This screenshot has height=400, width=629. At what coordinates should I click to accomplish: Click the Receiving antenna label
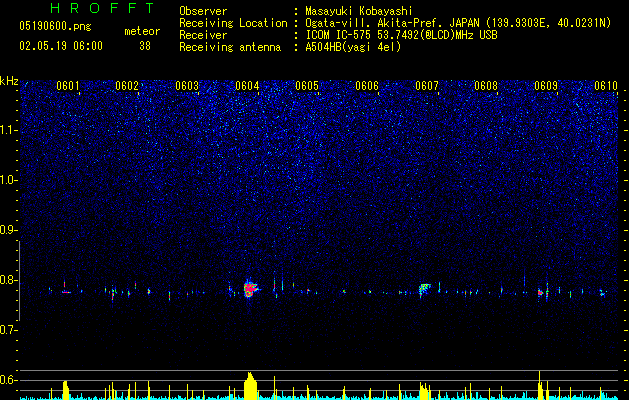tap(230, 47)
